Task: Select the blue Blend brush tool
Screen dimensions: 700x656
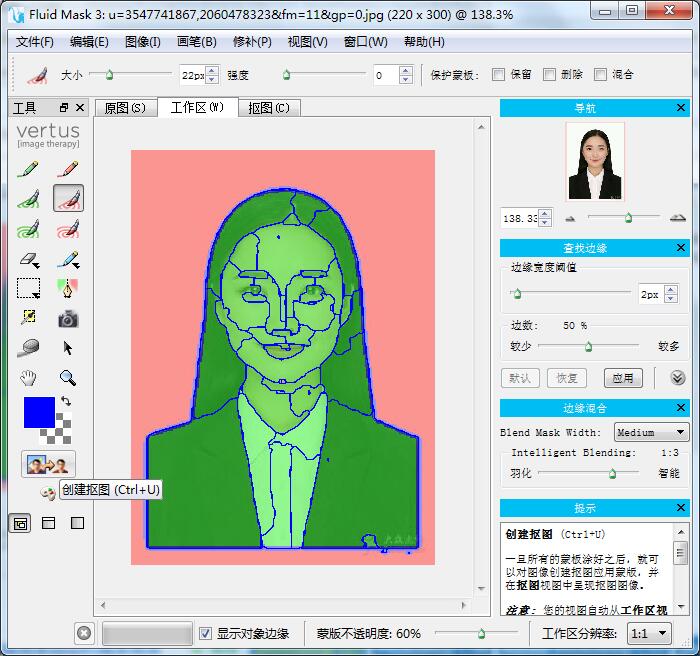Action: [x=68, y=259]
